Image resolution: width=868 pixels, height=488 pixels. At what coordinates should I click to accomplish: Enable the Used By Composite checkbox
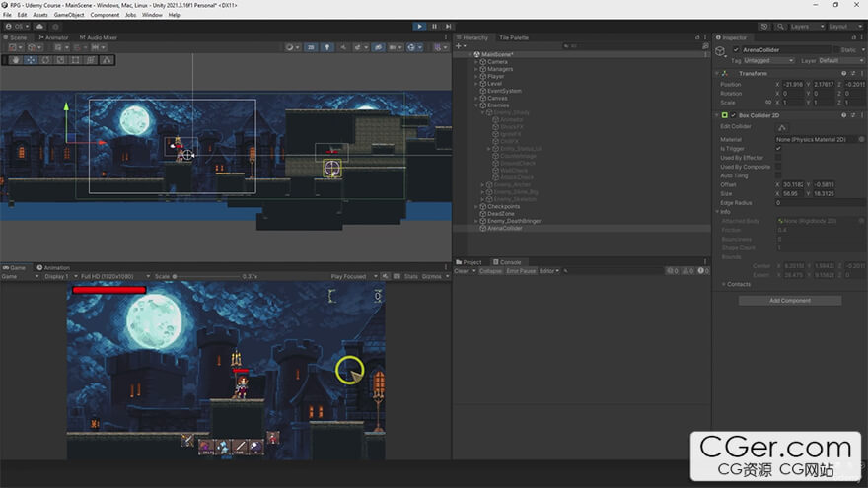tap(778, 167)
